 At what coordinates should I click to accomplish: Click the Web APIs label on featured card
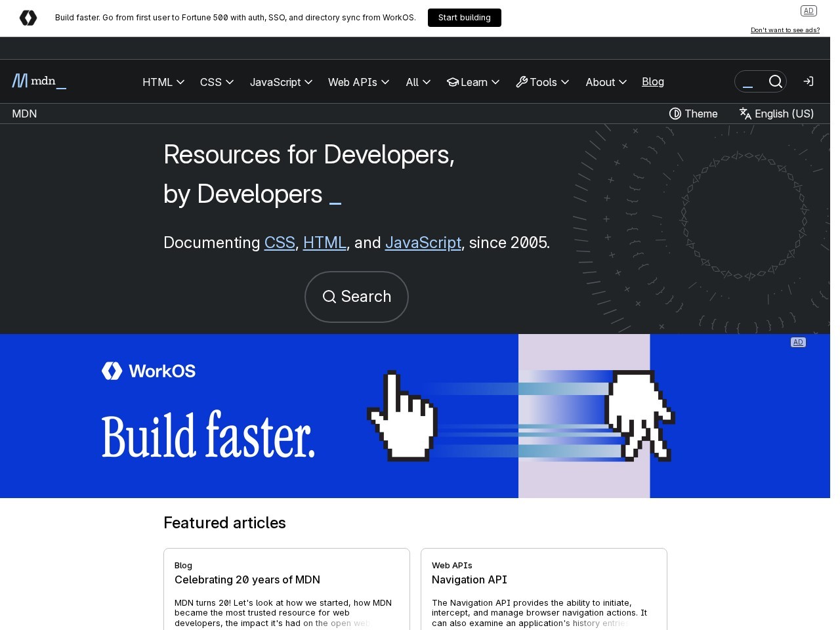452,565
